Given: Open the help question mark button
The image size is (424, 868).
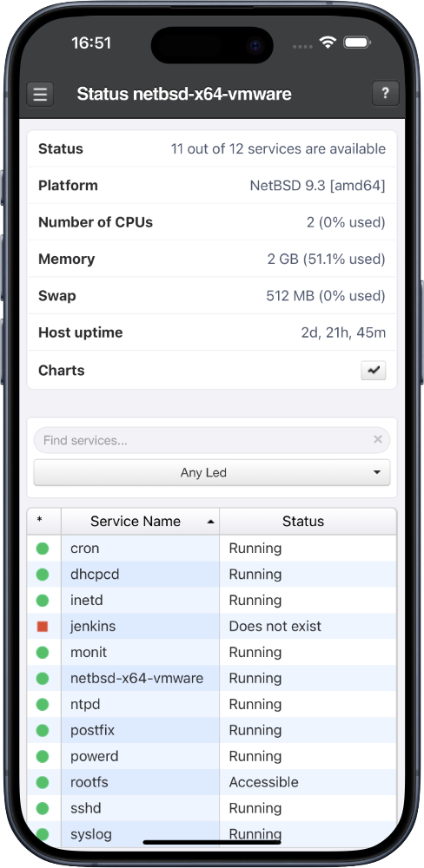Looking at the screenshot, I should click(385, 94).
